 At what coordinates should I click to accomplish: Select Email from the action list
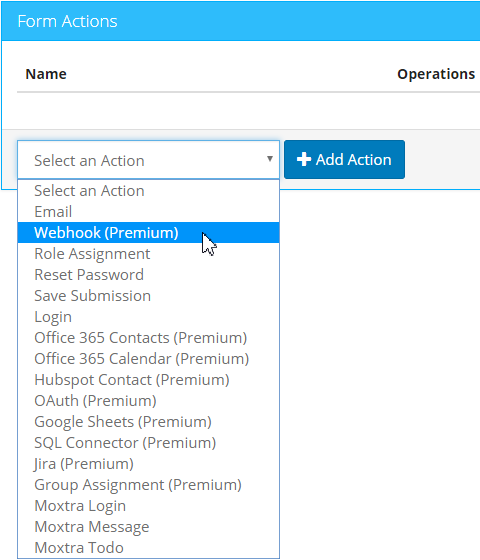(x=148, y=212)
